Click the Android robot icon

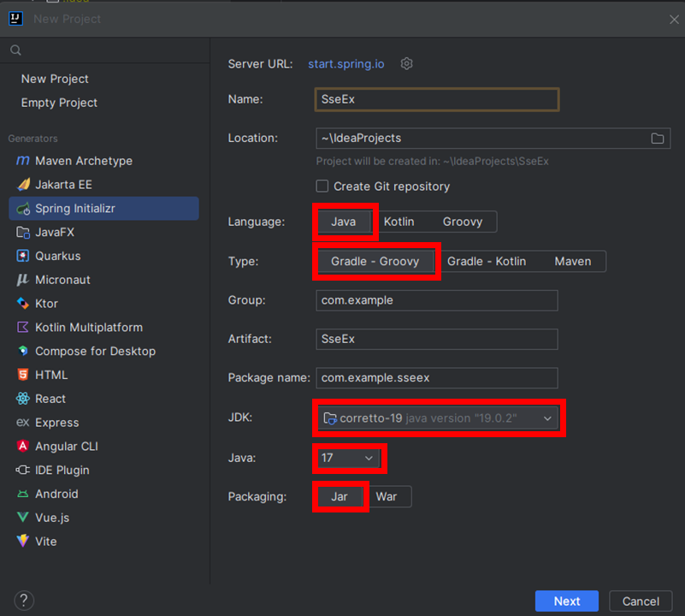tap(23, 494)
